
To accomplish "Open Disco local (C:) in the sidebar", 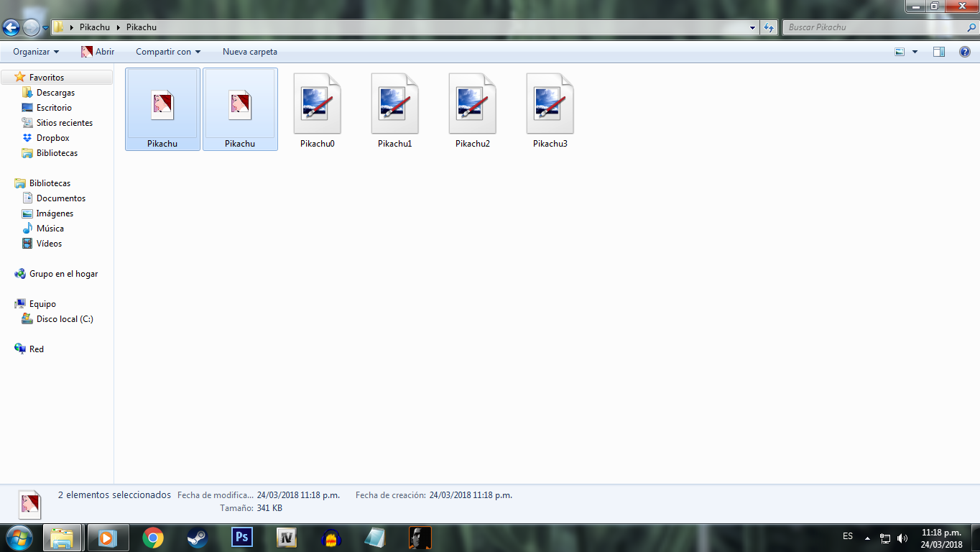I will point(65,319).
